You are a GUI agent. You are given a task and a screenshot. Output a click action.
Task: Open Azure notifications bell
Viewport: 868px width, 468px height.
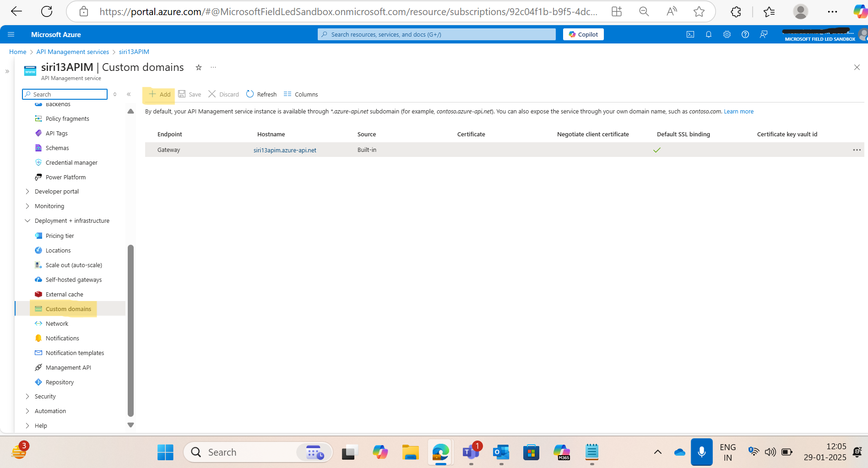(x=709, y=34)
